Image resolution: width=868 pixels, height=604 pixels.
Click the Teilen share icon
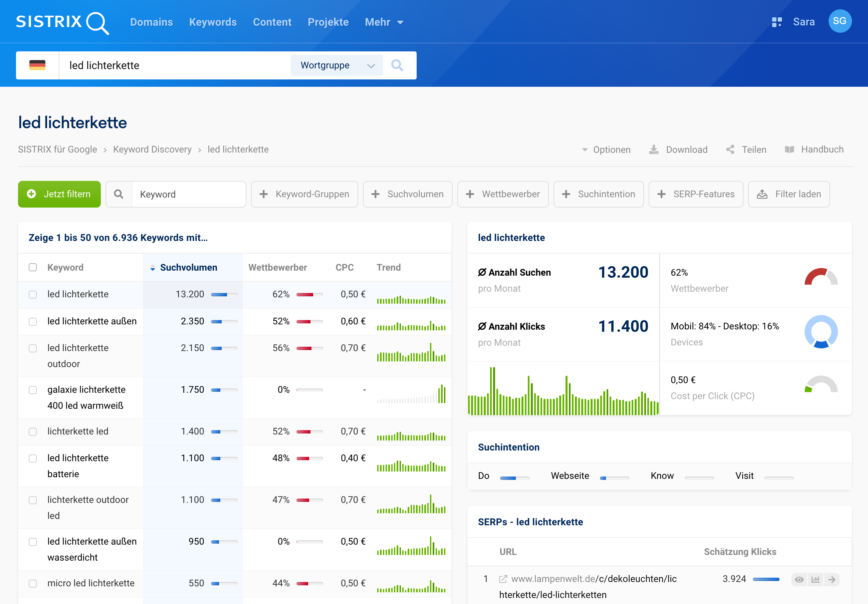tap(730, 150)
